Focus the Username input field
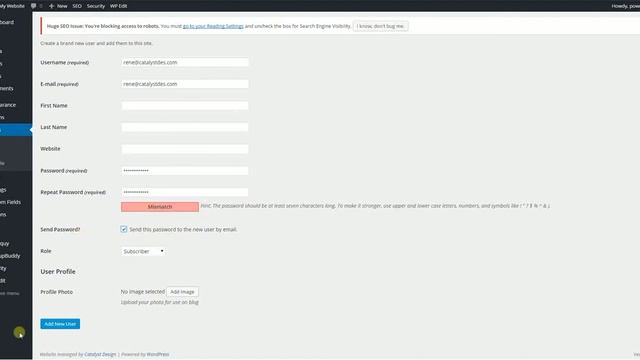This screenshot has height=360, width=640. (184, 62)
